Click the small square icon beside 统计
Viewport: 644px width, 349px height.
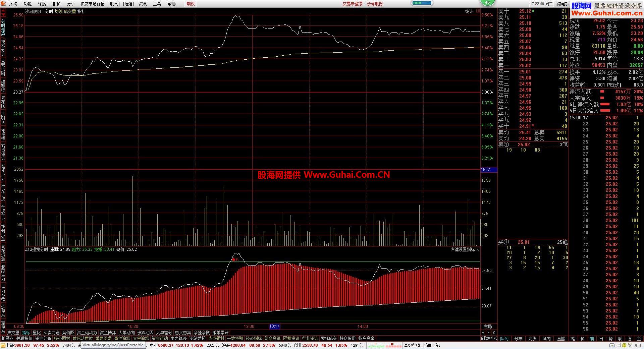pyautogui.click(x=478, y=11)
